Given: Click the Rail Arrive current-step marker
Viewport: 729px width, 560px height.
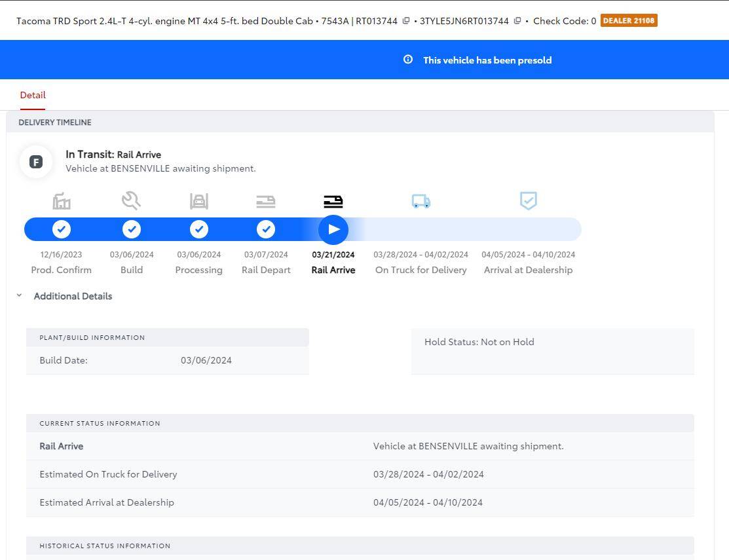Looking at the screenshot, I should (333, 230).
